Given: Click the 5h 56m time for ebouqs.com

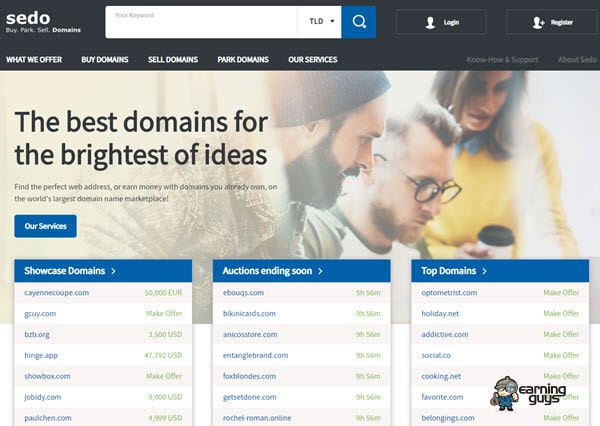Looking at the screenshot, I should pyautogui.click(x=368, y=293).
